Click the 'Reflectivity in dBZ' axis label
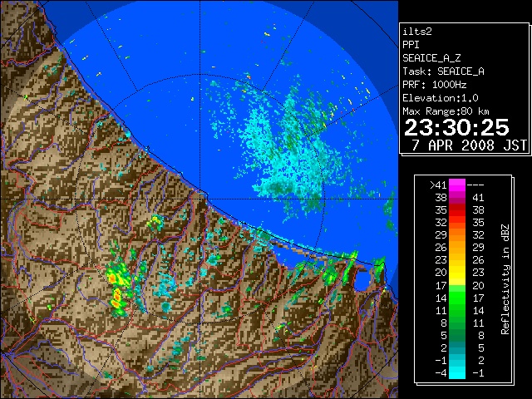This screenshot has height=399, width=532. 505,279
